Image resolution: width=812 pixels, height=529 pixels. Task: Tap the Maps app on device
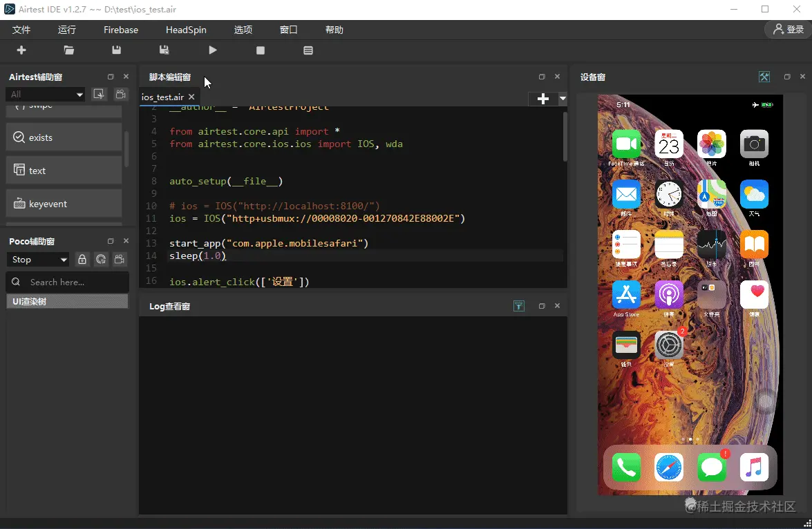[712, 194]
